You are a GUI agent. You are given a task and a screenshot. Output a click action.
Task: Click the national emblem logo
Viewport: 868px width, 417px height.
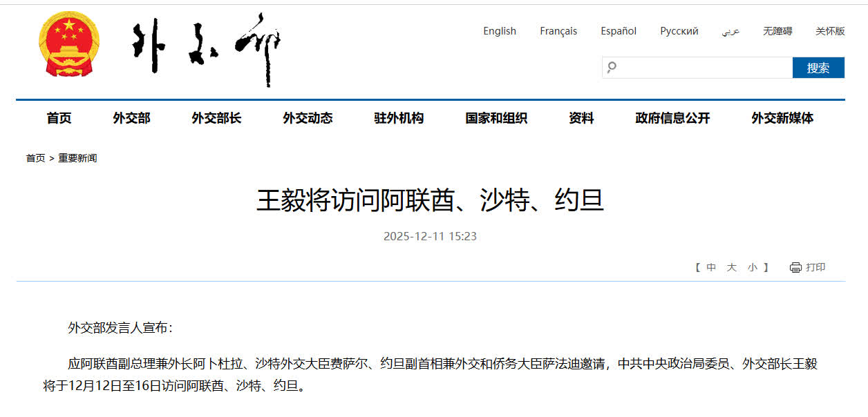[68, 47]
